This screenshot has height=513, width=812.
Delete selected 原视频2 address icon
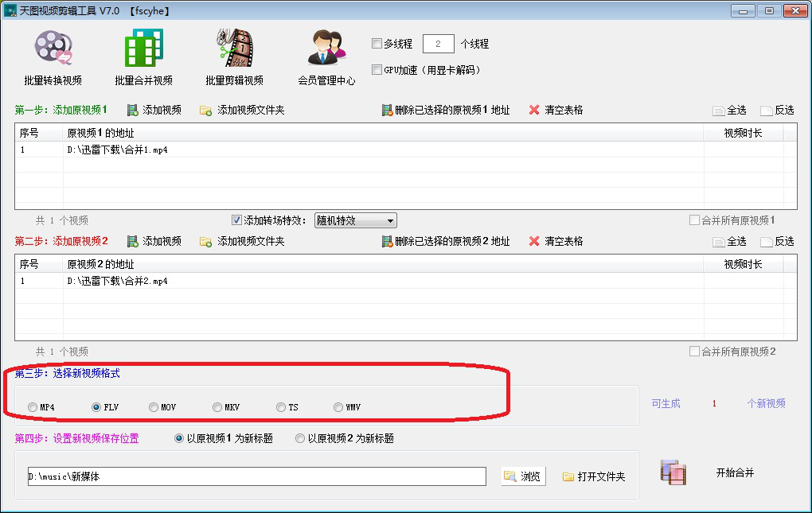[387, 242]
